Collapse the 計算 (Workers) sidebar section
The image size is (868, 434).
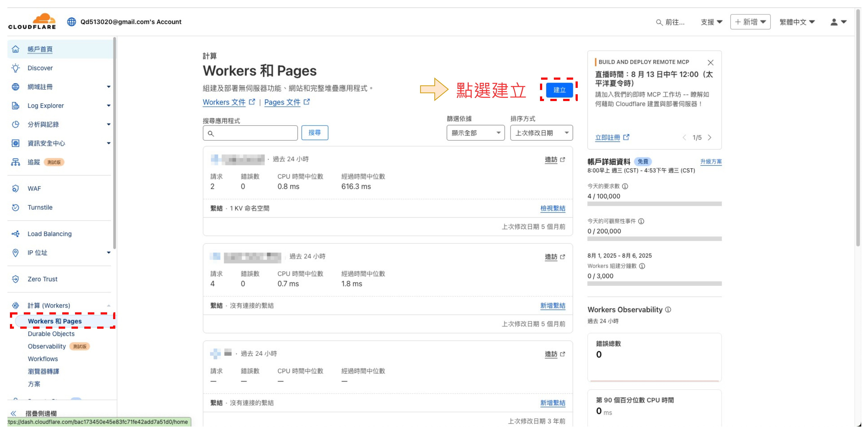point(108,306)
